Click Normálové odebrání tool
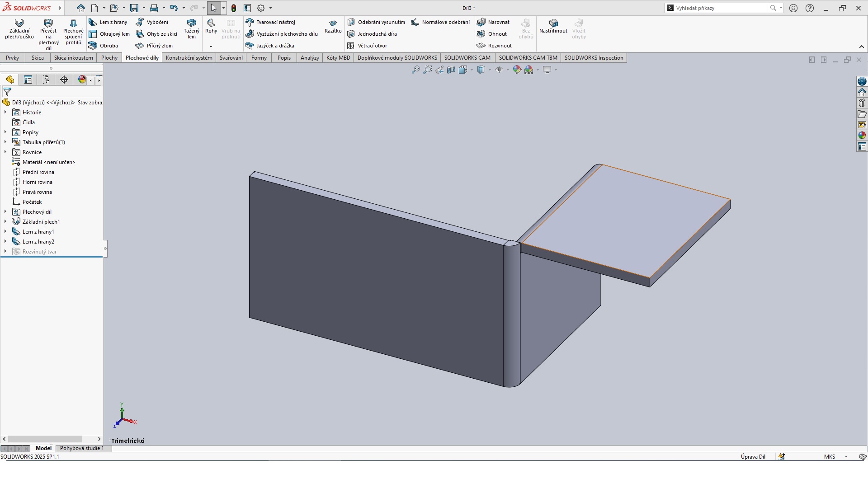868x488 pixels. (x=440, y=22)
